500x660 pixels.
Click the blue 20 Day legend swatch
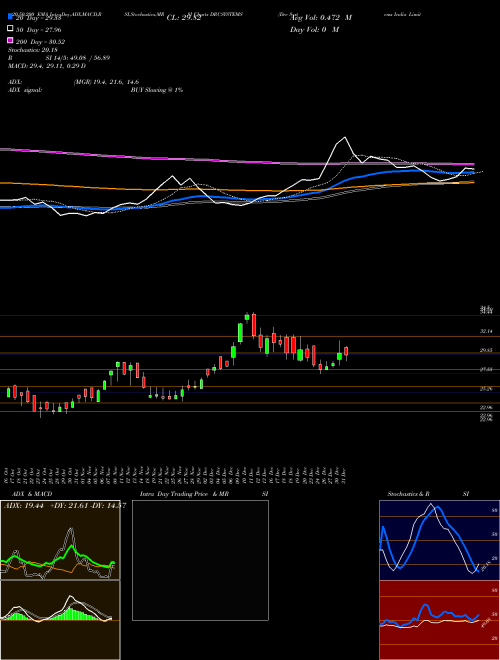point(10,17)
